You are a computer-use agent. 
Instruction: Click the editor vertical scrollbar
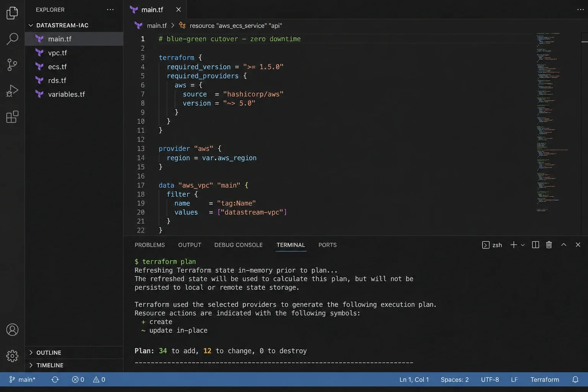584,134
